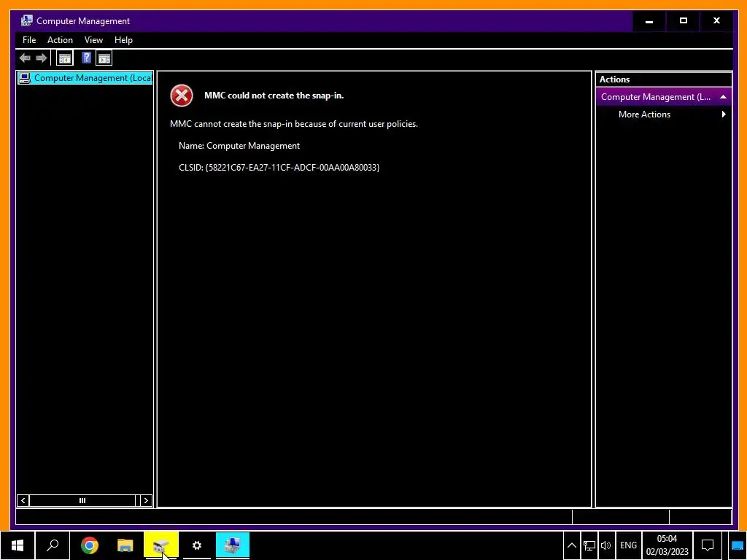Open the clock showing 05:04
The width and height of the screenshot is (747, 560).
667,545
